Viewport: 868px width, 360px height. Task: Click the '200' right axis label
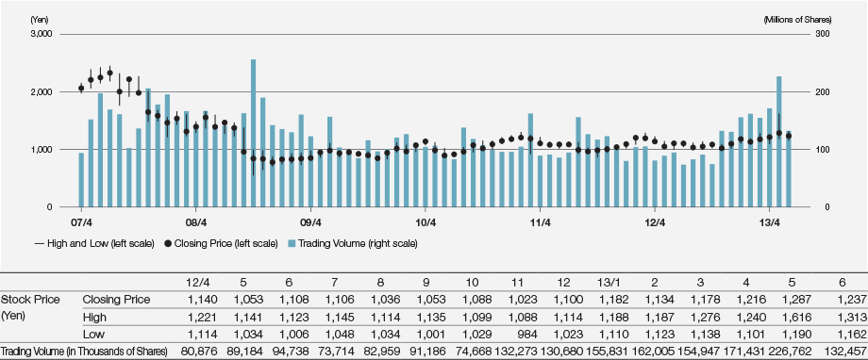coord(824,91)
